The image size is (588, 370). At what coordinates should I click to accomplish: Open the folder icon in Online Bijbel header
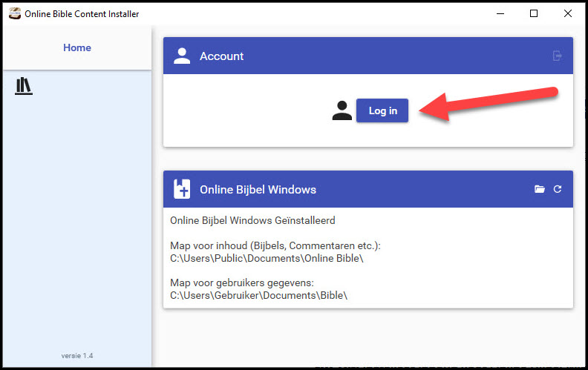coord(540,189)
